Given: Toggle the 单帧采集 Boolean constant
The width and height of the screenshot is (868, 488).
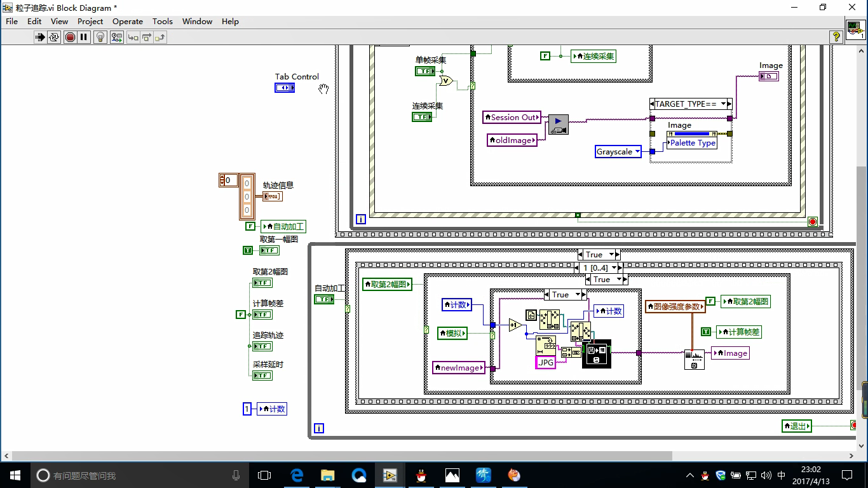Looking at the screenshot, I should tap(426, 71).
